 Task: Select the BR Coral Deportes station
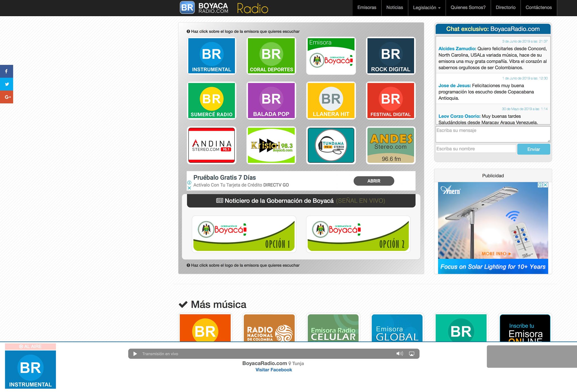271,56
